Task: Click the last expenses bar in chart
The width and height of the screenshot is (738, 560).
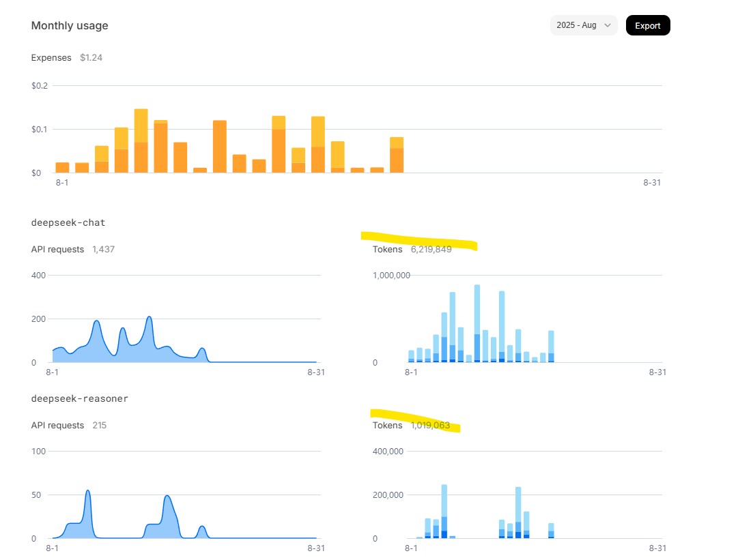Action: click(397, 155)
